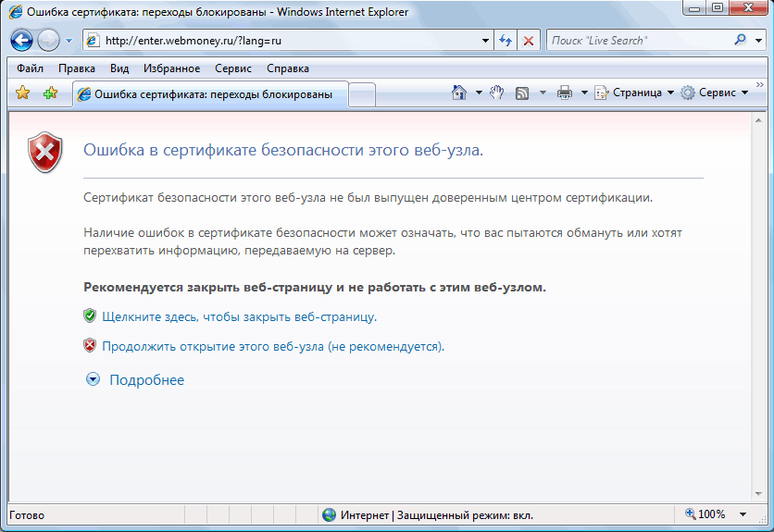Screen dimensions: 774x532
Task: Open the address bar history dropdown arrow
Action: point(486,41)
